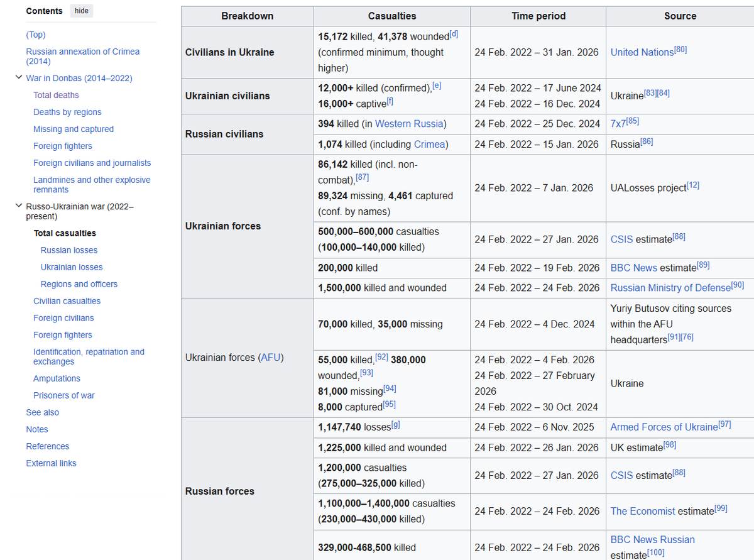Image resolution: width=754 pixels, height=560 pixels.
Task: Open The Economist source link
Action: 643,512
